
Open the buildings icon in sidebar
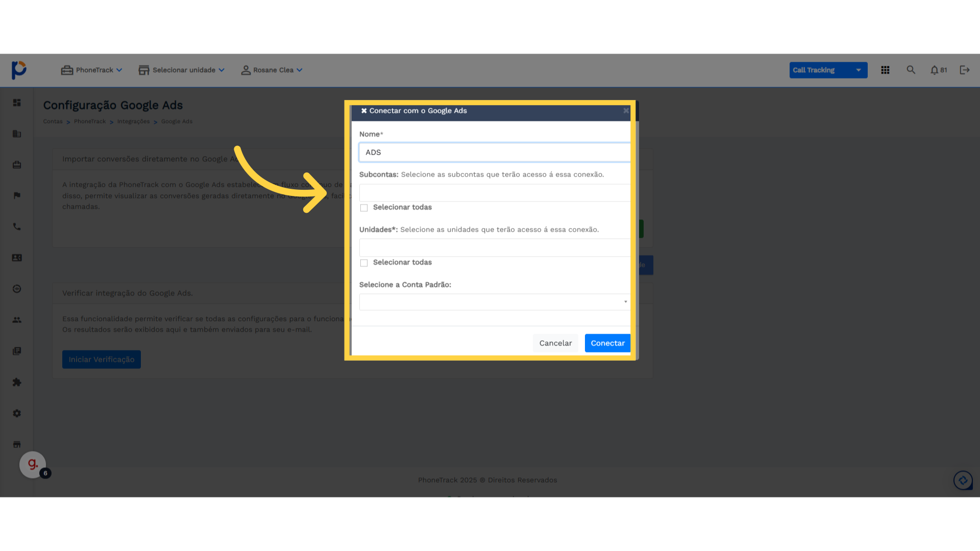pos(17,134)
